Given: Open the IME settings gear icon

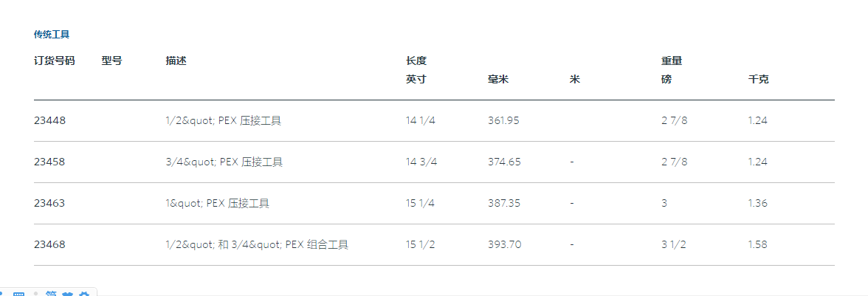Looking at the screenshot, I should point(83,294).
